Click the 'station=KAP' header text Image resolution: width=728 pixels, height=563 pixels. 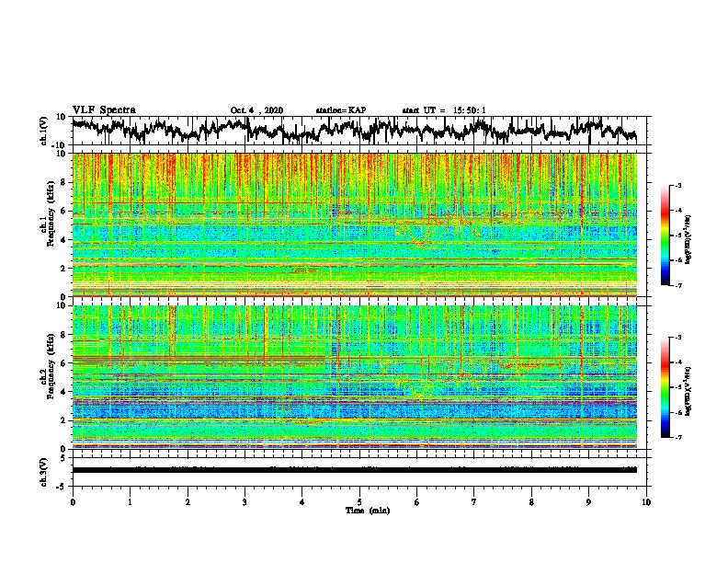(x=341, y=110)
